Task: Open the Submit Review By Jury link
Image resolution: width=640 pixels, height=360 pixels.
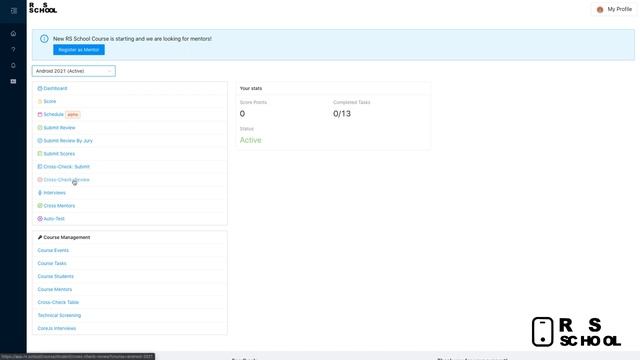Action: tap(68, 140)
